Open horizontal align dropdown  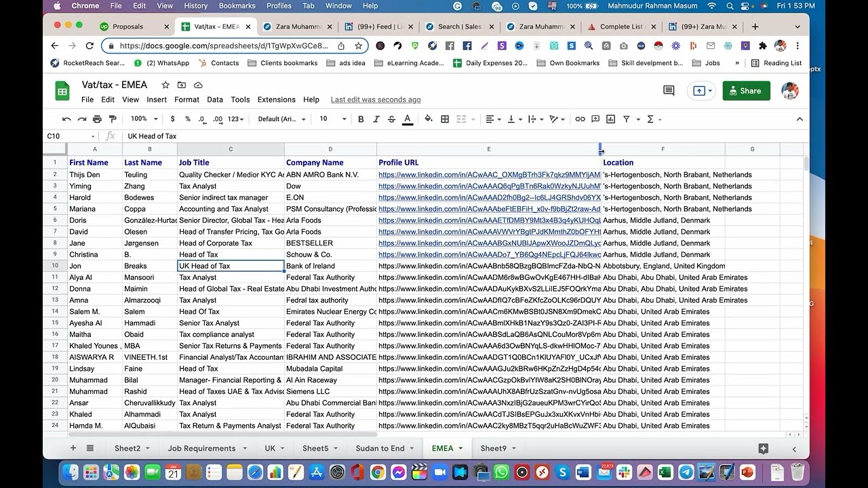pyautogui.click(x=493, y=119)
